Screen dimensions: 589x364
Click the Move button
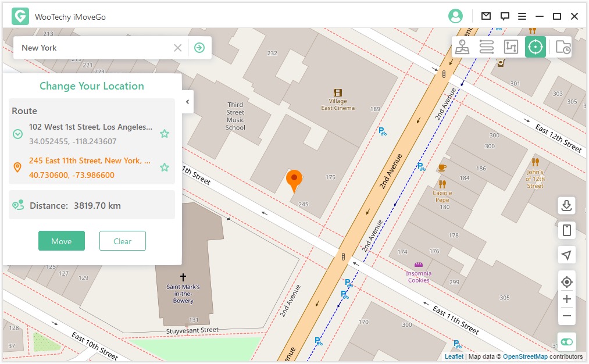(x=62, y=241)
